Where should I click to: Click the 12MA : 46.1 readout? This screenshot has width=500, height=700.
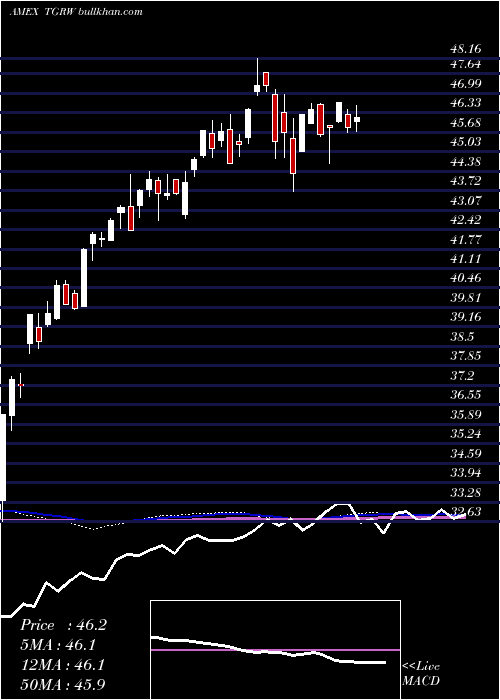tap(62, 665)
